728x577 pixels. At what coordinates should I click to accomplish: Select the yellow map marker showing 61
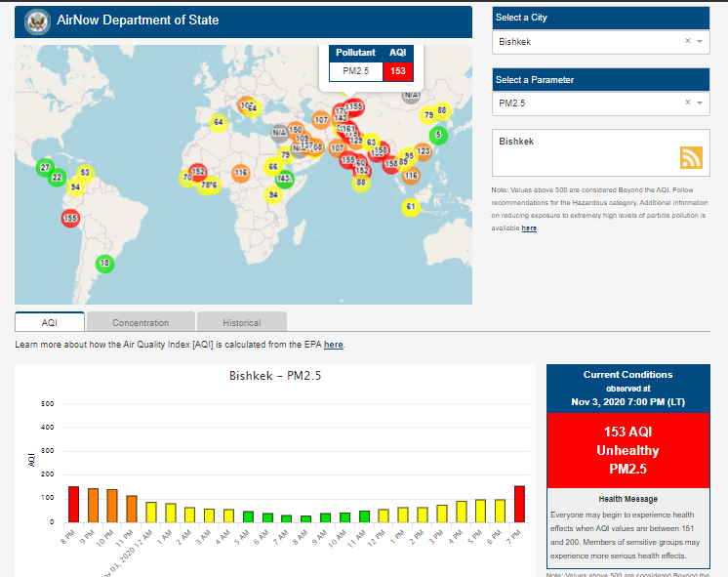coord(411,206)
